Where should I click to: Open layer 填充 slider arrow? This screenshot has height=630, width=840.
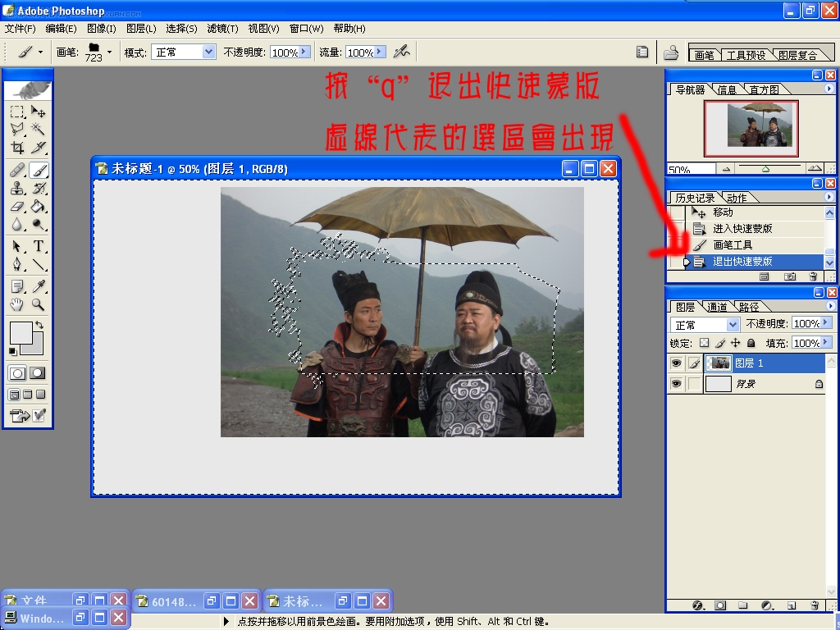tap(825, 342)
